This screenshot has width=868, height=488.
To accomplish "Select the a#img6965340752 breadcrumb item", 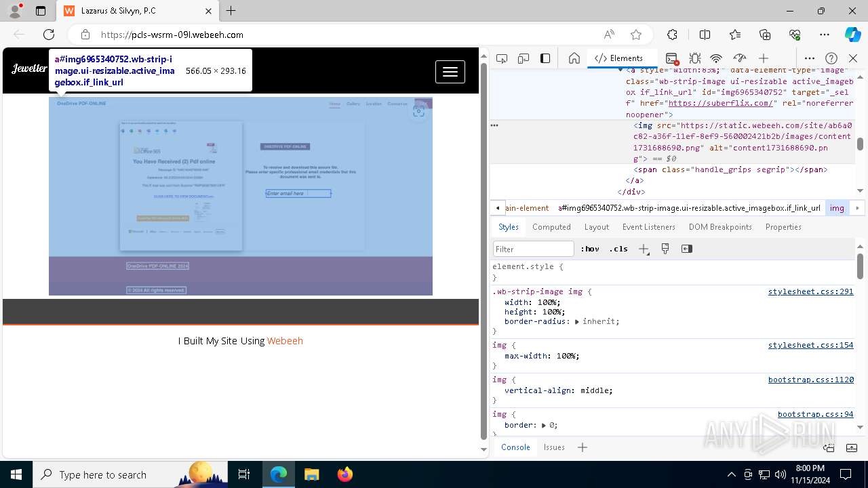I will (689, 208).
